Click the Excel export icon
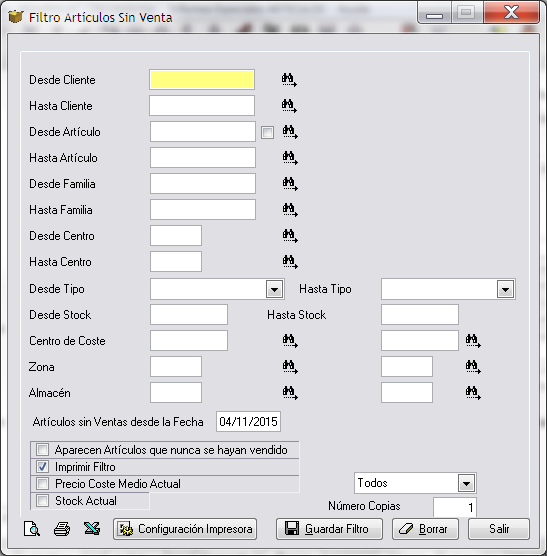 tap(92, 529)
